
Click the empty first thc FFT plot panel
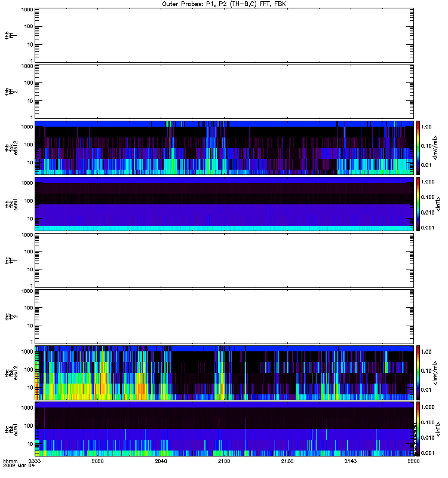224,261
